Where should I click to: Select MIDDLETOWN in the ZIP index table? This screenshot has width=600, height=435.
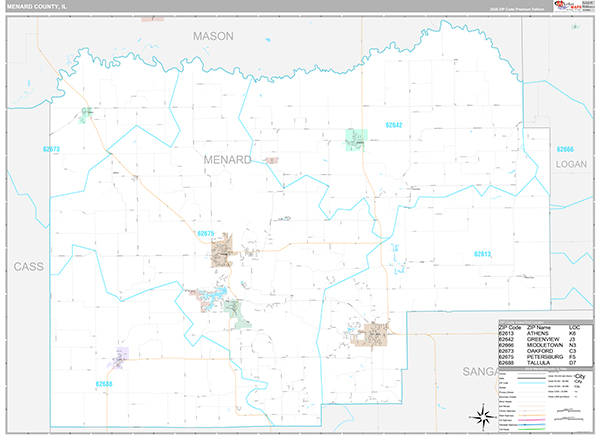pos(545,345)
